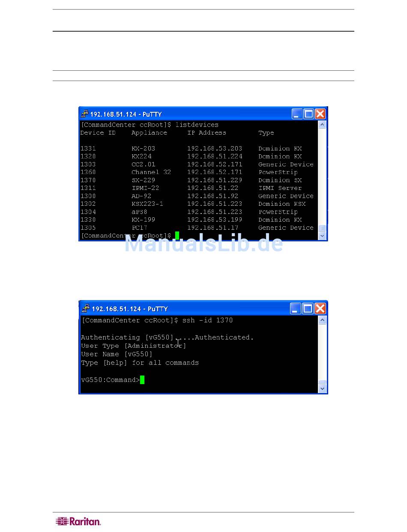
Task: Close the lower PuTTY window
Action: click(320, 308)
